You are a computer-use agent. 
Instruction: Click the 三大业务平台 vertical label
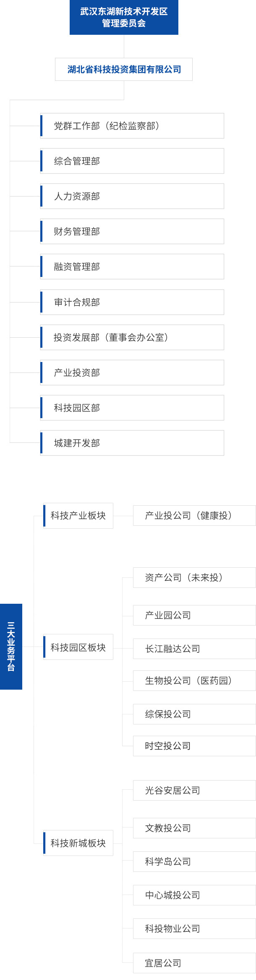[11, 646]
